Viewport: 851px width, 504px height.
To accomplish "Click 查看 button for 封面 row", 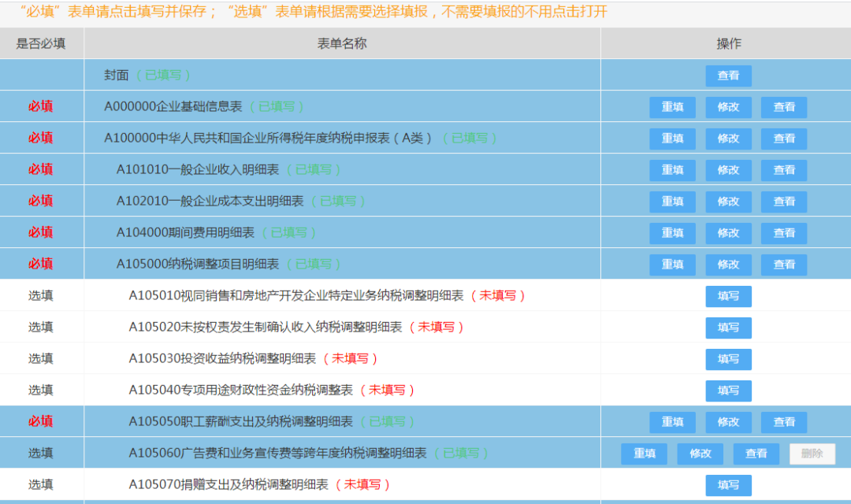I will coord(728,76).
